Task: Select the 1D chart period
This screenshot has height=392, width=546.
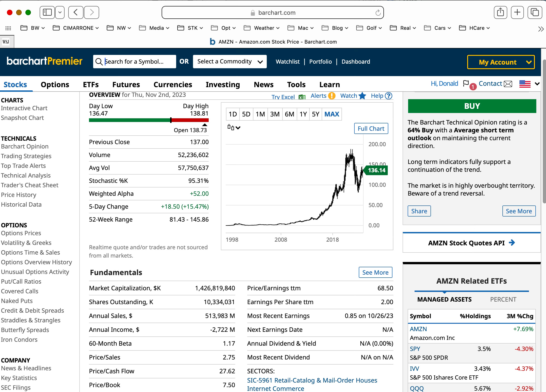Action: click(233, 114)
